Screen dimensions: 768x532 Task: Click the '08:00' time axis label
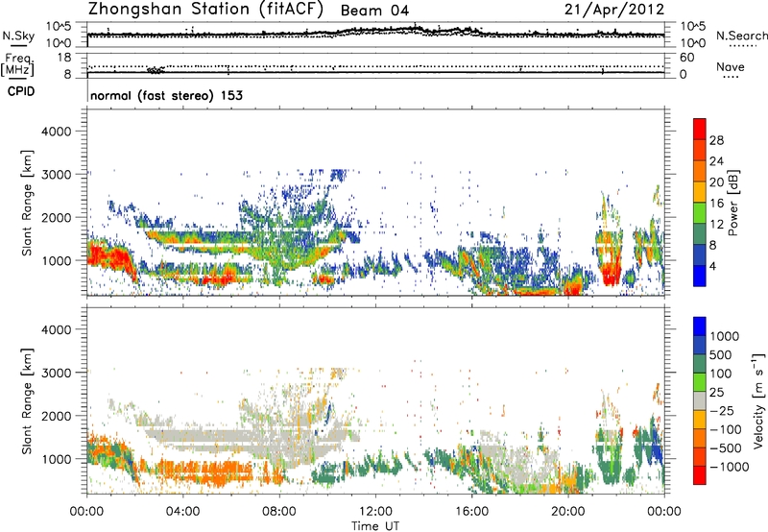pos(279,512)
